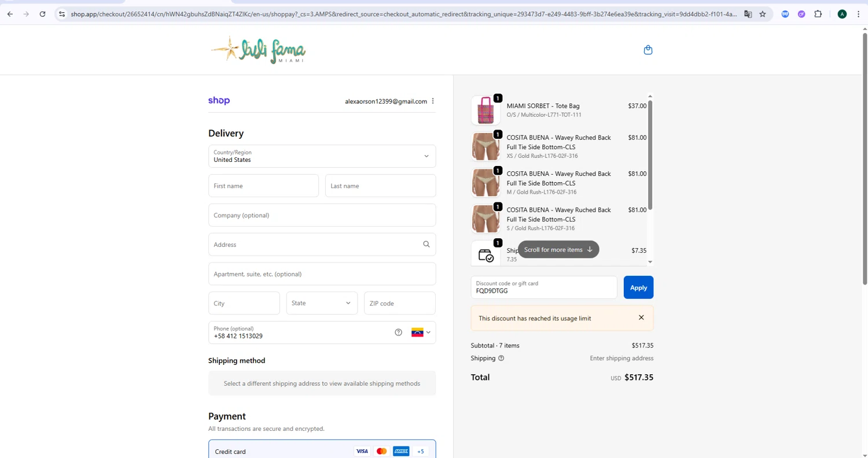Click the blue extension icon in toolbar

pyautogui.click(x=785, y=14)
